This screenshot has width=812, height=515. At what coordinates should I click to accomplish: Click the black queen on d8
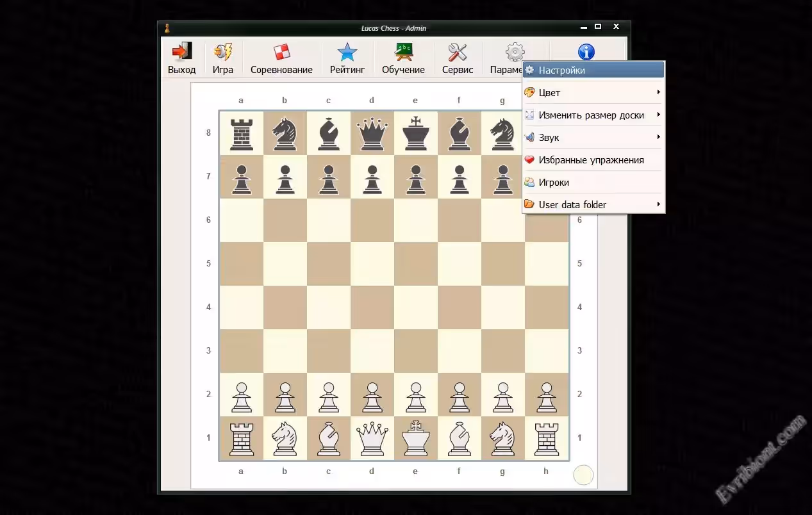coord(372,134)
